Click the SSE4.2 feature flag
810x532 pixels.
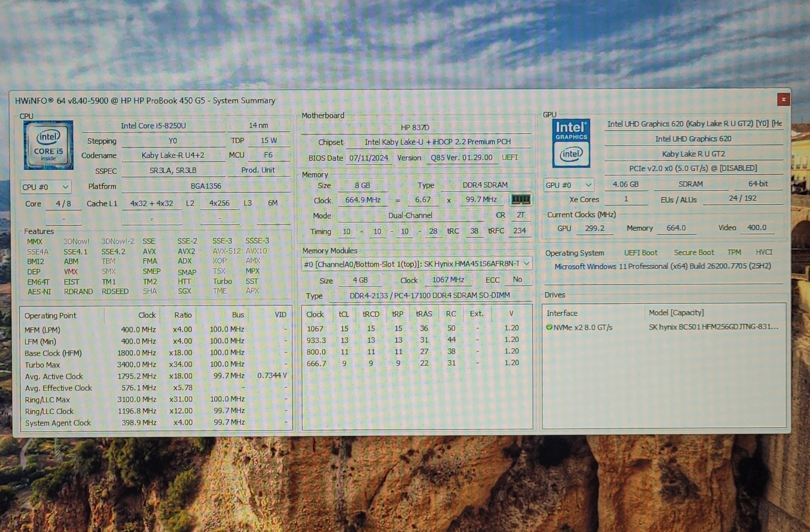113,252
